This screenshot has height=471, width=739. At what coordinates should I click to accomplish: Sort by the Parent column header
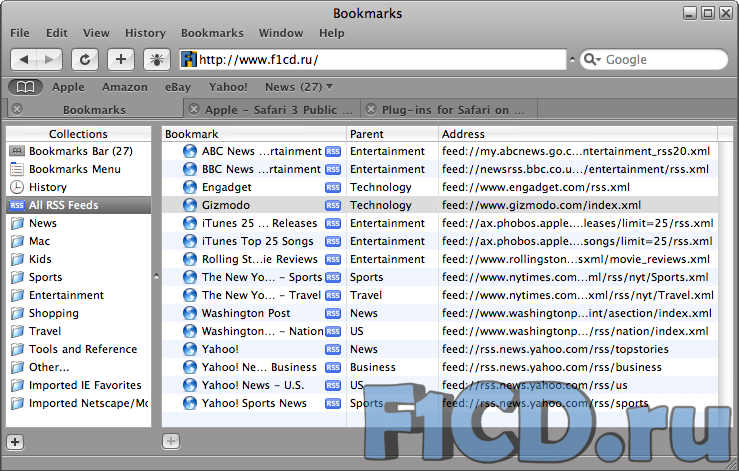click(392, 134)
